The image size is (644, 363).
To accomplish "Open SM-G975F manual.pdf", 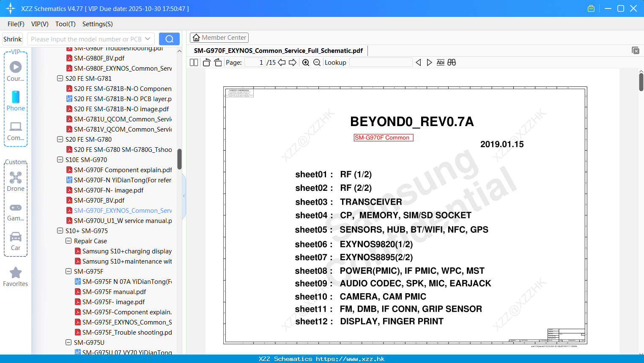I will click(110, 291).
